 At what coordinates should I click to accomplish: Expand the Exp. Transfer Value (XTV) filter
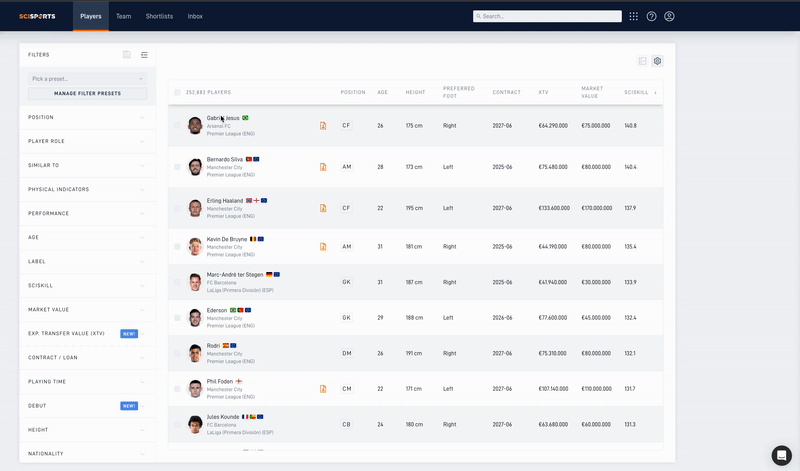87,334
